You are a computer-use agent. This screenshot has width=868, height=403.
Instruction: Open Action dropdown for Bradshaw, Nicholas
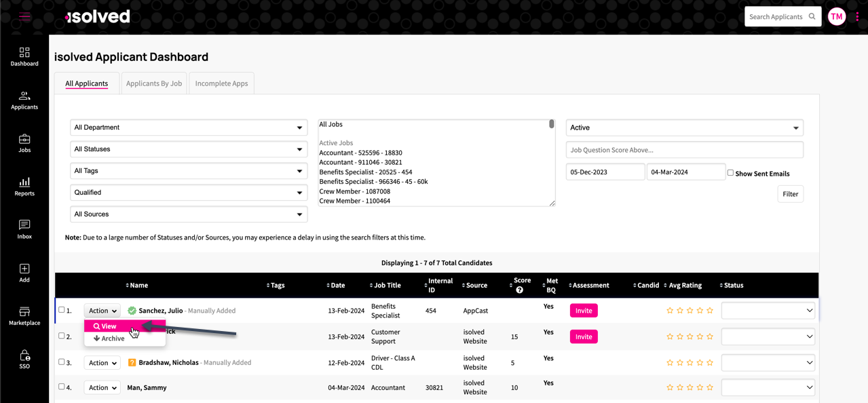[102, 363]
